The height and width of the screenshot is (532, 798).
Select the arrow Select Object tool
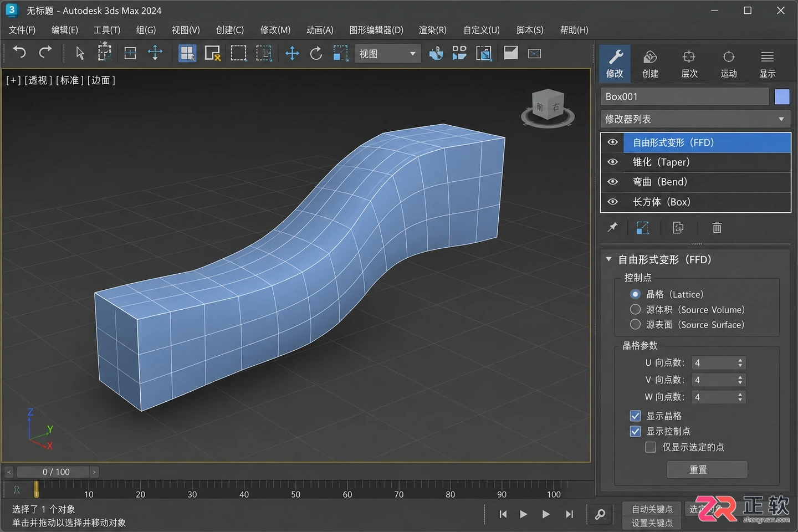click(x=80, y=53)
